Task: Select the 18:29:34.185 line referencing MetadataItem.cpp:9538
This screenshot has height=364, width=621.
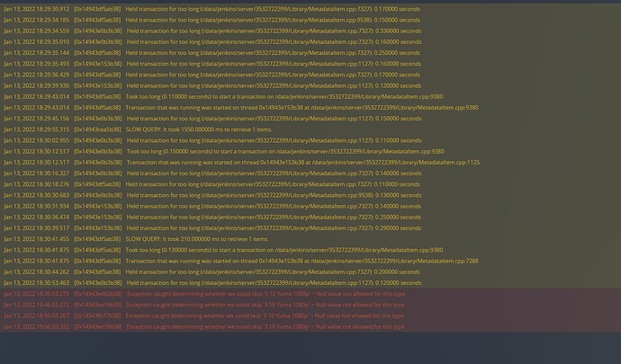Action: [310, 20]
